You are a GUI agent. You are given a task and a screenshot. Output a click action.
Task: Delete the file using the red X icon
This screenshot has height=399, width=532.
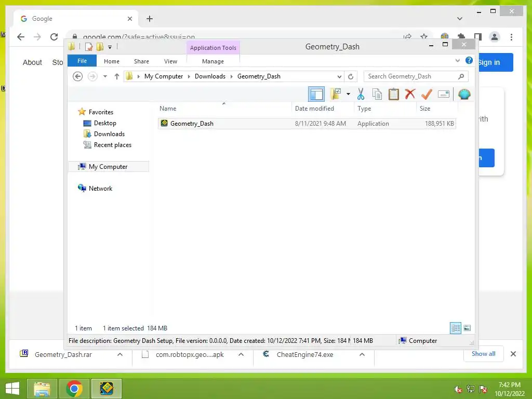[410, 94]
